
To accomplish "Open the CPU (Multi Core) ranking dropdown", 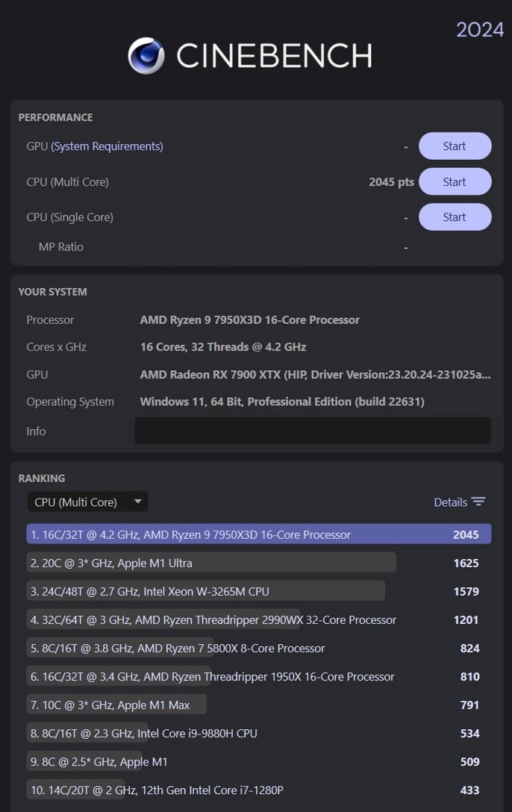I will [x=87, y=502].
